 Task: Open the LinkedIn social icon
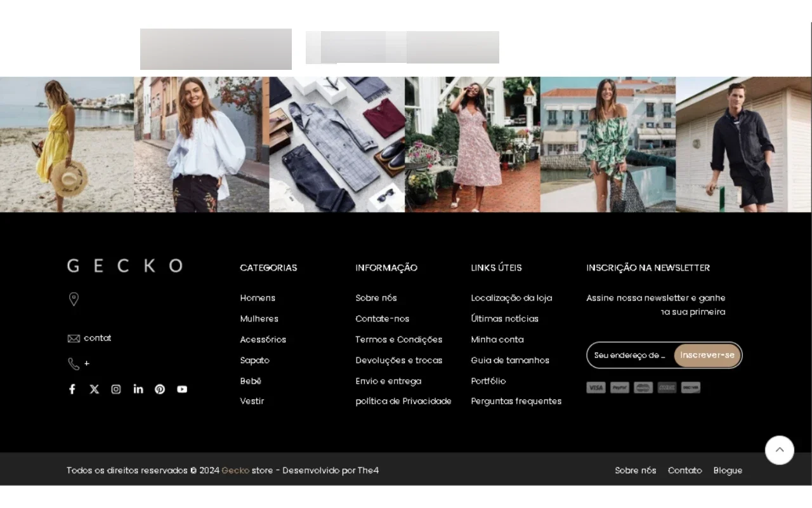(138, 389)
